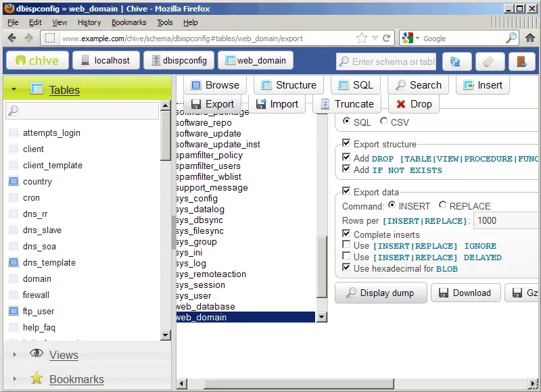Open the File menu
The height and width of the screenshot is (392, 541).
[13, 22]
